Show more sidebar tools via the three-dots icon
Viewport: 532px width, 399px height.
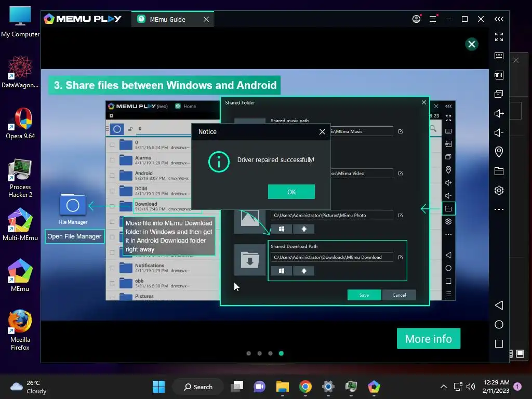click(499, 209)
